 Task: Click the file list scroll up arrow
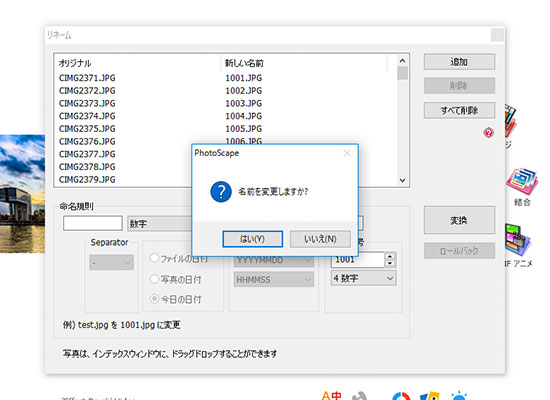point(402,61)
